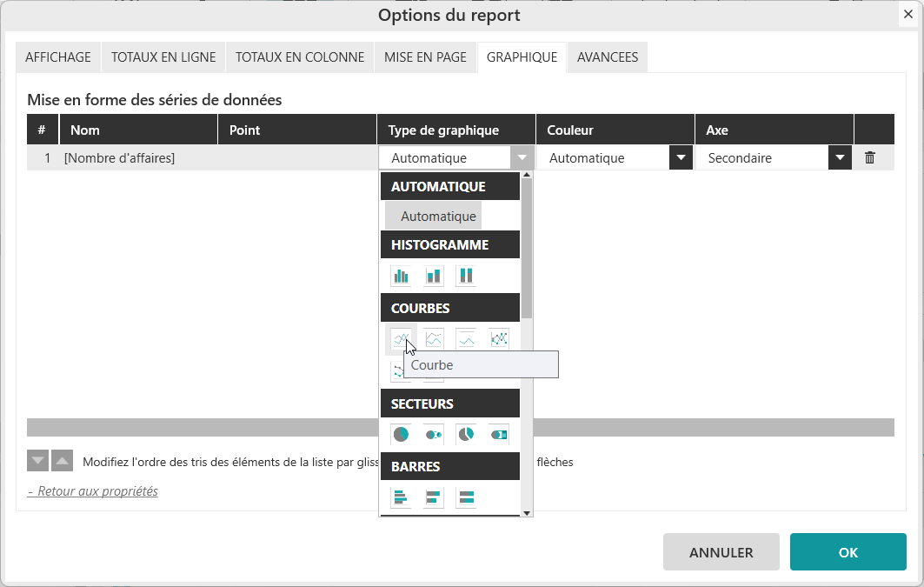Pick the 100% stacked histogram icon

pyautogui.click(x=466, y=277)
